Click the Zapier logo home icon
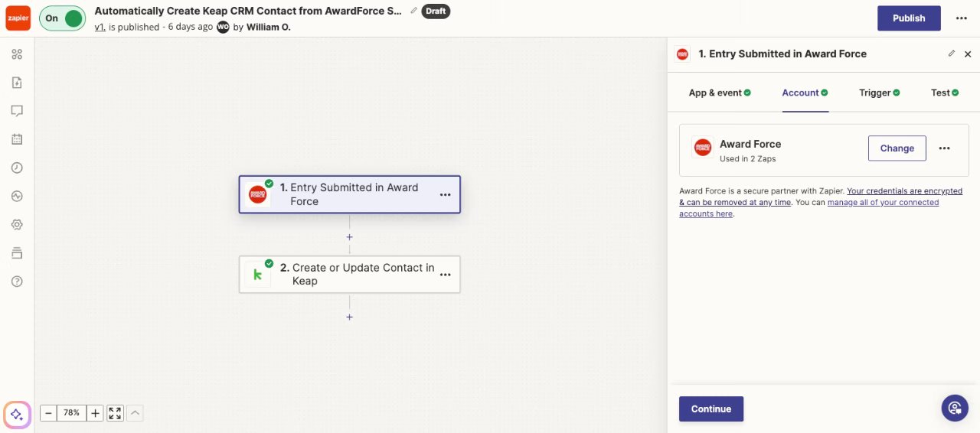 click(x=18, y=18)
